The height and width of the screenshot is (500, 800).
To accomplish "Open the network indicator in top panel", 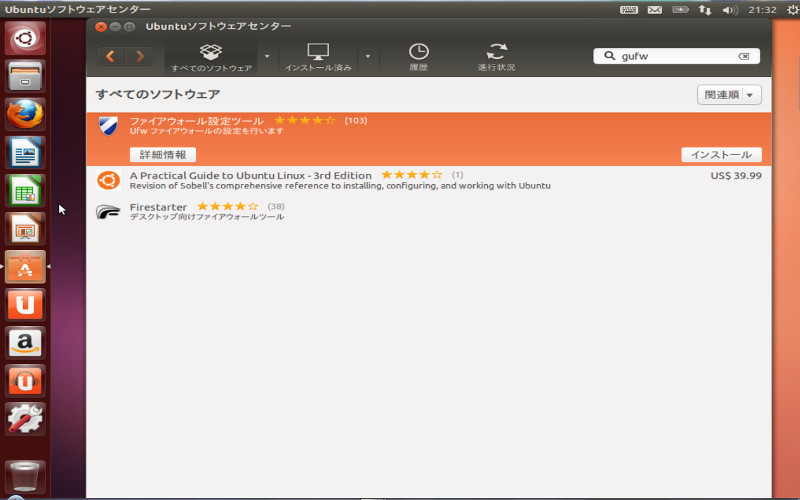I will (x=705, y=10).
